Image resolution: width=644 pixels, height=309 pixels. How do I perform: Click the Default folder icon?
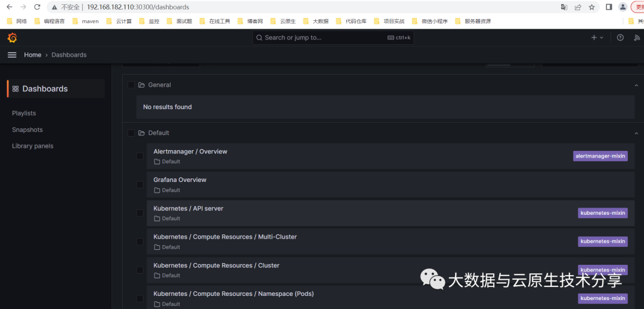tap(142, 133)
